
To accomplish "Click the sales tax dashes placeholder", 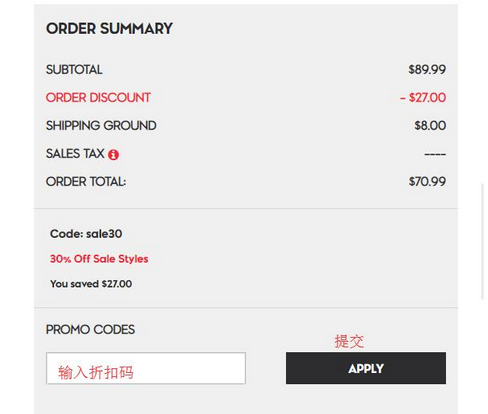I will pyautogui.click(x=435, y=154).
